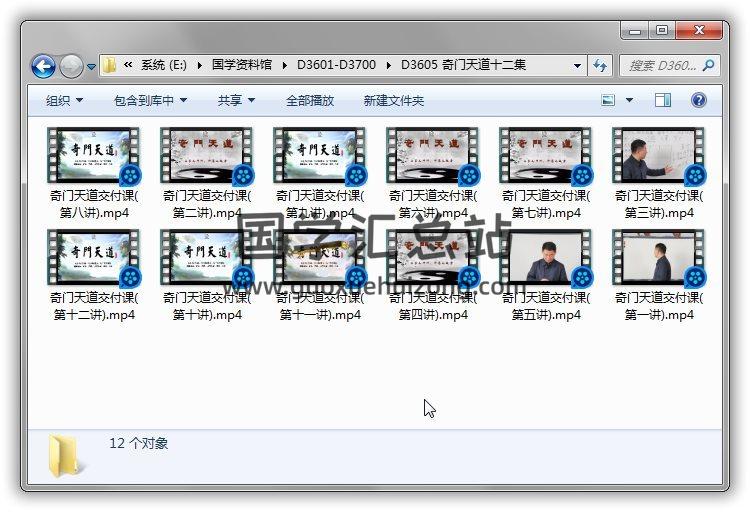Expand arrow after 国学资料馆 breadcrumb
Image resolution: width=750 pixels, height=512 pixels.
coord(285,65)
